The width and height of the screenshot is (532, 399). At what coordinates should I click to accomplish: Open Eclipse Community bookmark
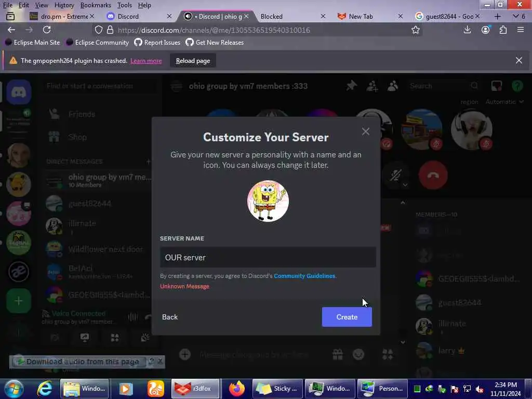[98, 43]
